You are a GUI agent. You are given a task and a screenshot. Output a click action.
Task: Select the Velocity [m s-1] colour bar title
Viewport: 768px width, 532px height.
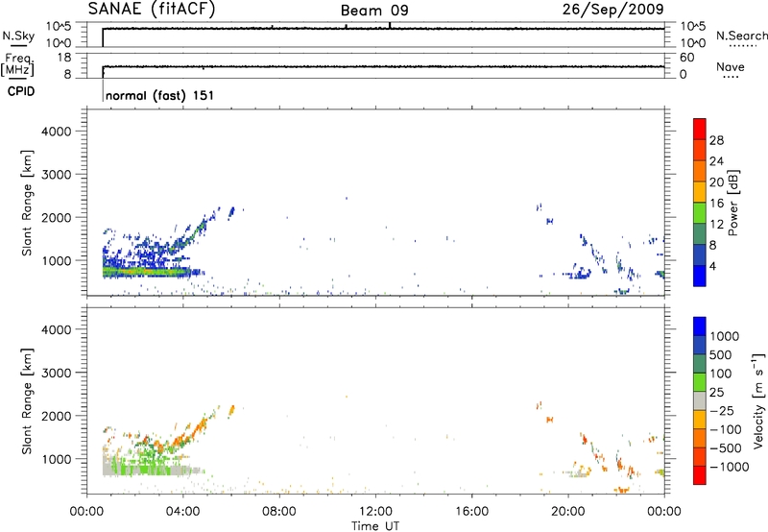758,400
